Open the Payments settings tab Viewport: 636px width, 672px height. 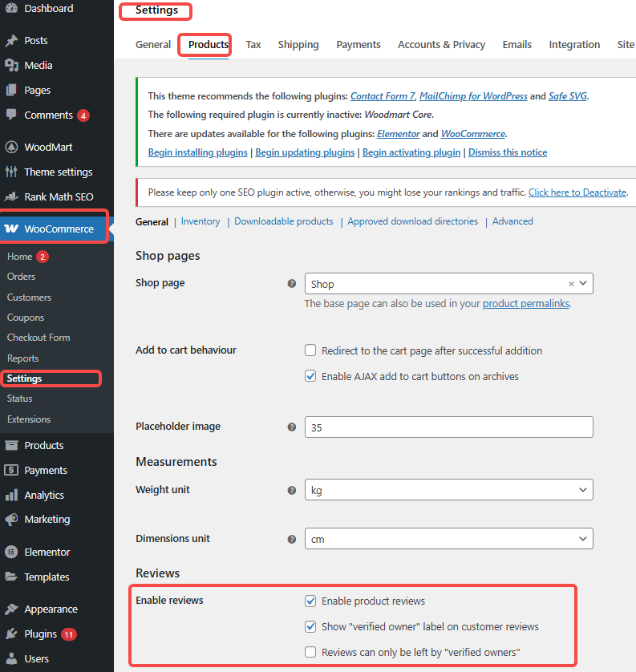(x=358, y=45)
